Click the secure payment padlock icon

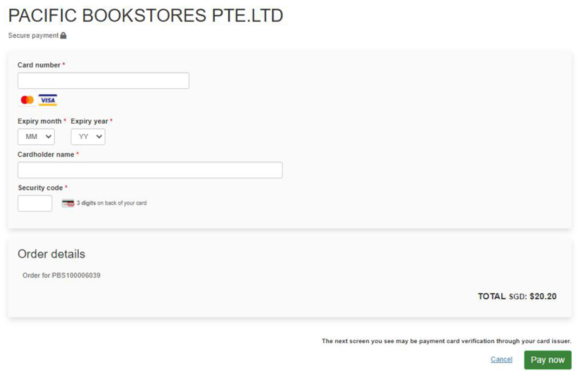click(x=63, y=35)
